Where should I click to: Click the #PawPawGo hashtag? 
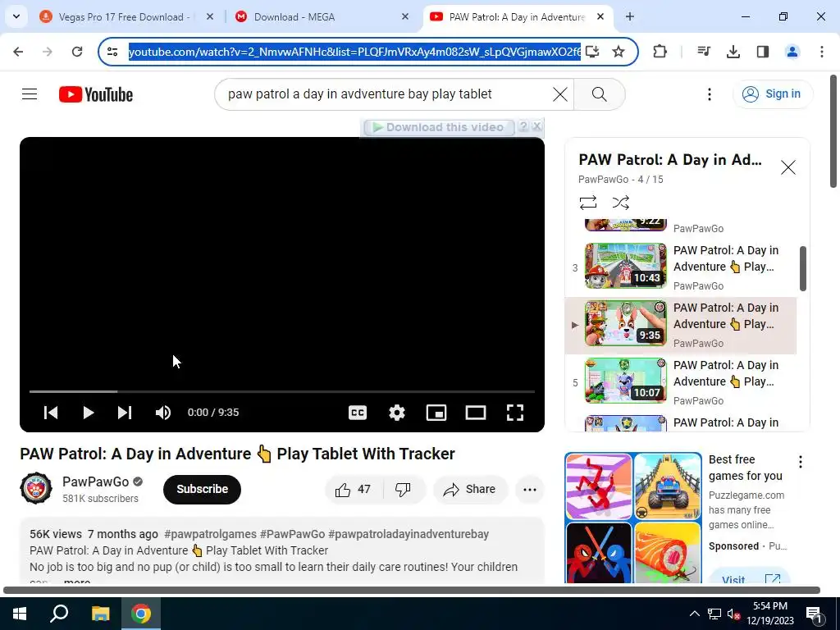click(292, 534)
